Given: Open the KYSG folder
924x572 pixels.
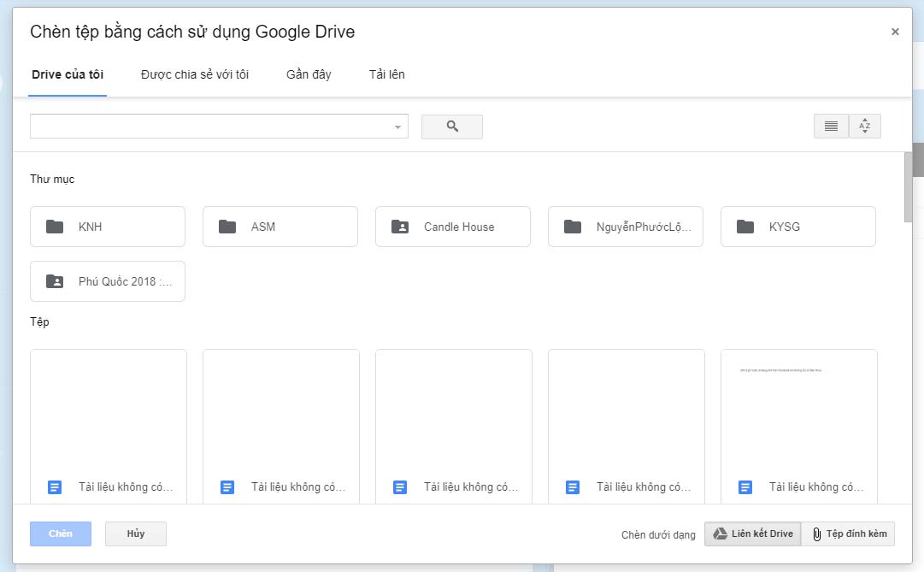Looking at the screenshot, I should 797,227.
